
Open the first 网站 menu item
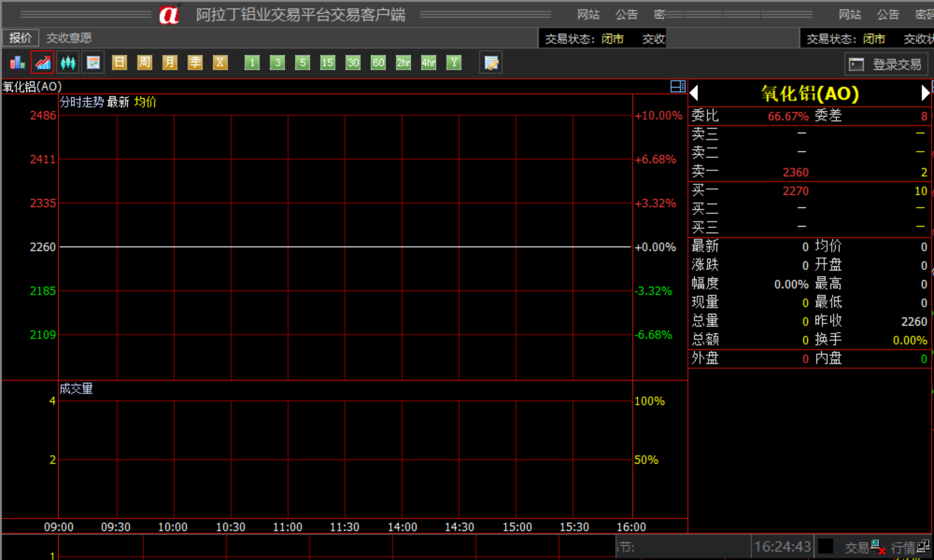pos(588,14)
